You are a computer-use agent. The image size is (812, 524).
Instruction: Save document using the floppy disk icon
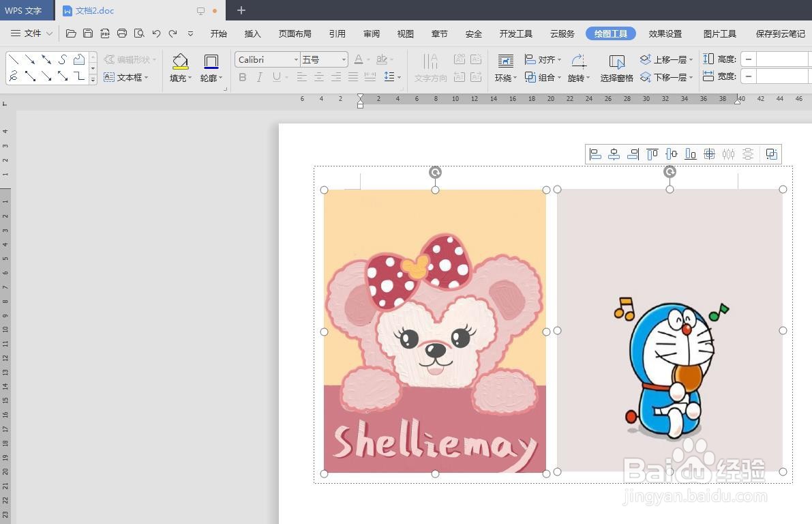click(88, 33)
